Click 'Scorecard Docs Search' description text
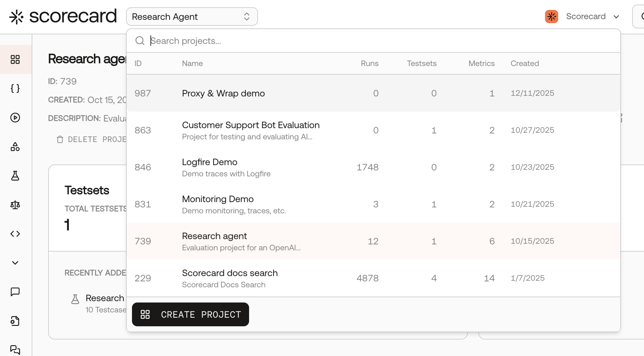 click(223, 285)
